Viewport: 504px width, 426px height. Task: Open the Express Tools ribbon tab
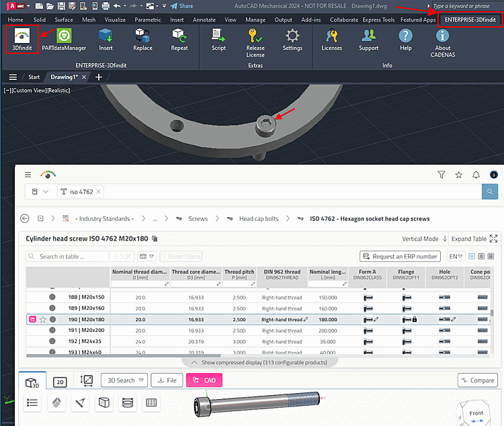click(378, 19)
